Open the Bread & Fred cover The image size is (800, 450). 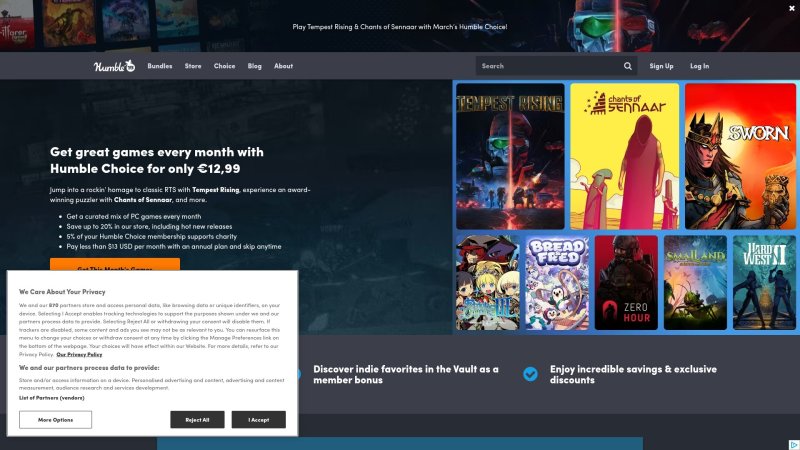(x=557, y=283)
